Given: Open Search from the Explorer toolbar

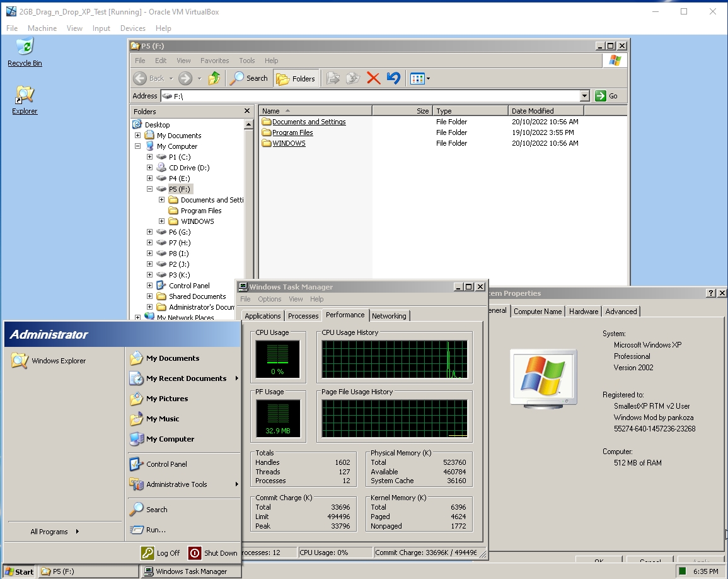Looking at the screenshot, I should coord(249,78).
